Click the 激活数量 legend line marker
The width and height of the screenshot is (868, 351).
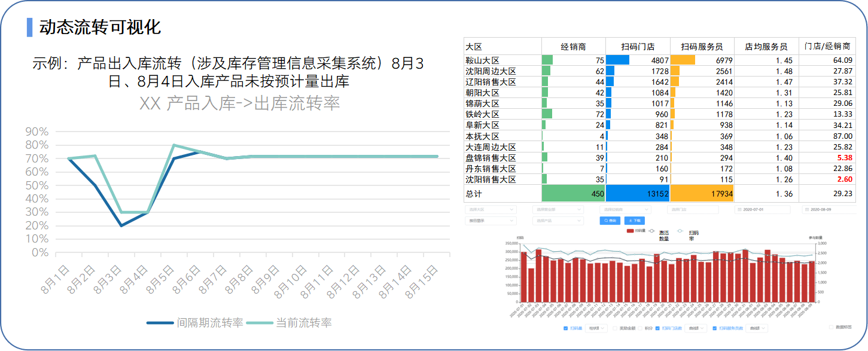(653, 231)
